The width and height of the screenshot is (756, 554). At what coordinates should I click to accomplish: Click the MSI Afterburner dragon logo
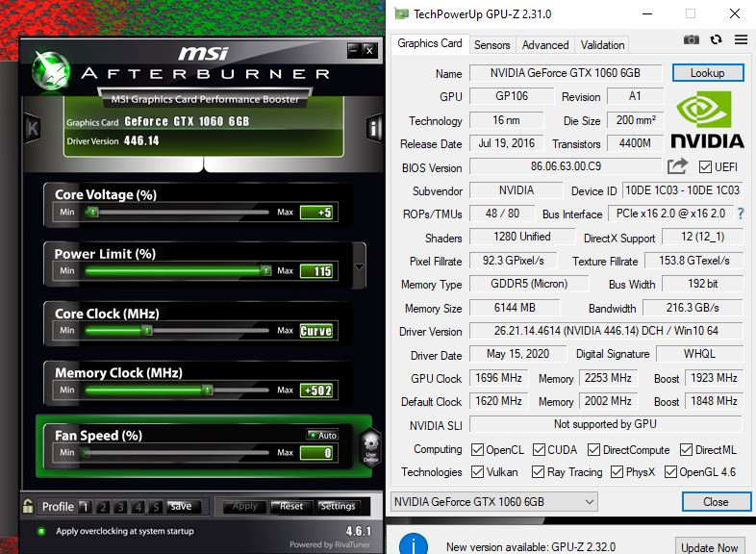(50, 71)
